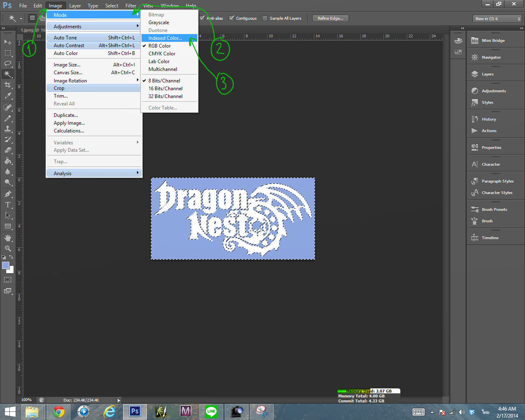The height and width of the screenshot is (420, 525).
Task: Launch Google Chrome from the taskbar
Action: click(x=59, y=411)
